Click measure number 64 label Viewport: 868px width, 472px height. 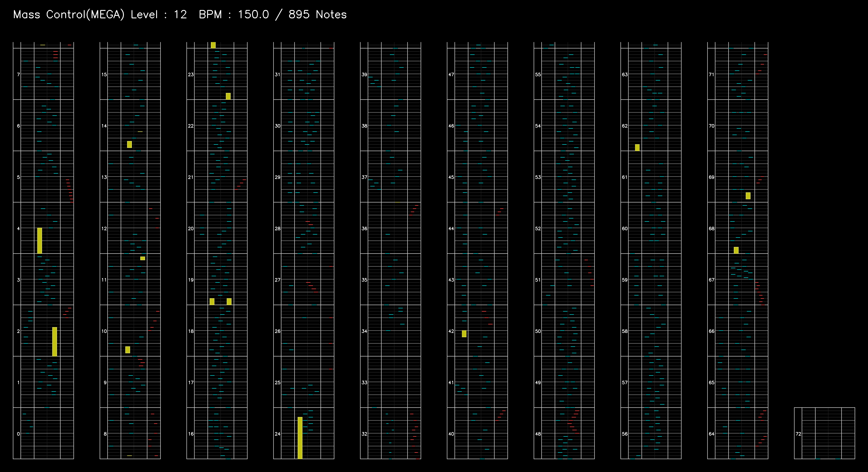712,434
